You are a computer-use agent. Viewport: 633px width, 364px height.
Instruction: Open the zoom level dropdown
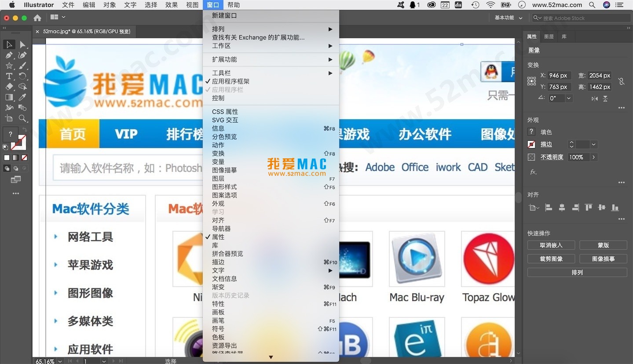(59, 361)
